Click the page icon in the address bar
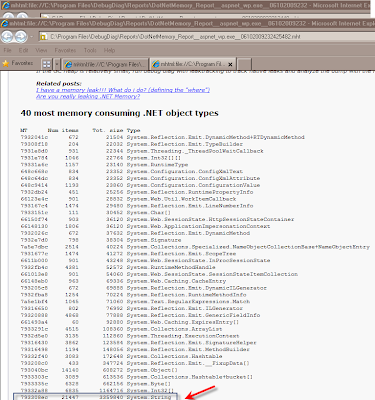375x400 pixels. [43, 37]
